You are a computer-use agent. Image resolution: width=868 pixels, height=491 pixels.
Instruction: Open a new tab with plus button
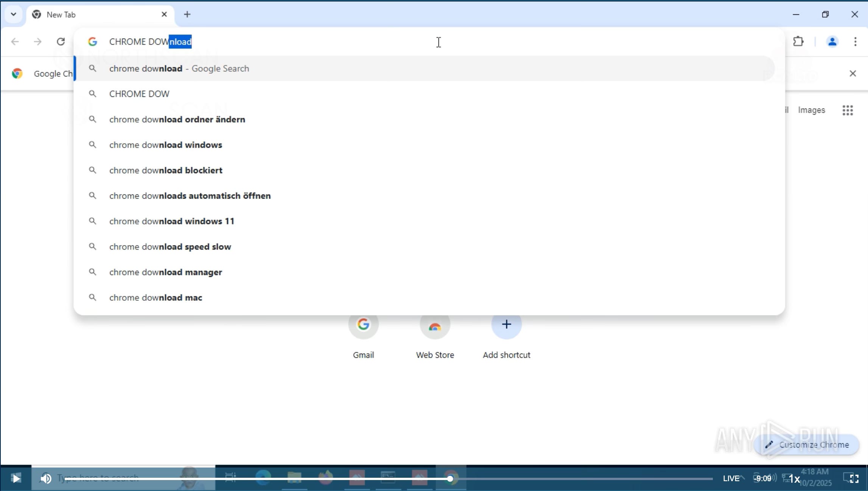tap(187, 14)
